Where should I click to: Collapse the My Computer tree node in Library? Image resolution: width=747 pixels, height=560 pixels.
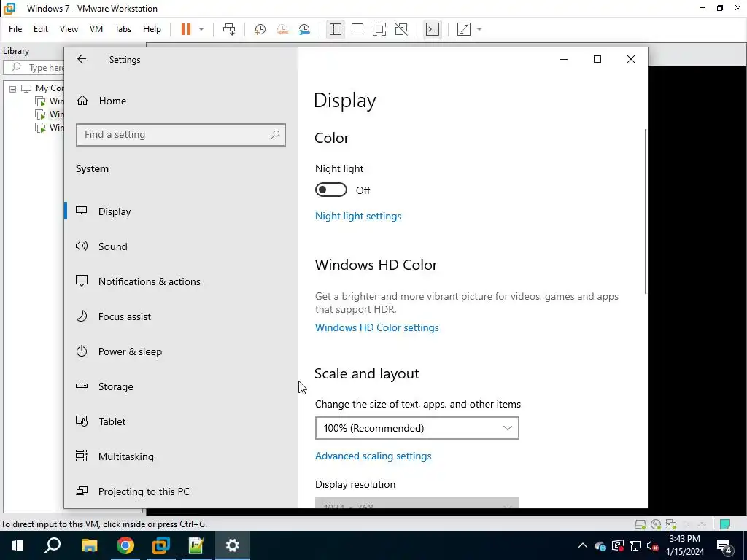[x=13, y=88]
